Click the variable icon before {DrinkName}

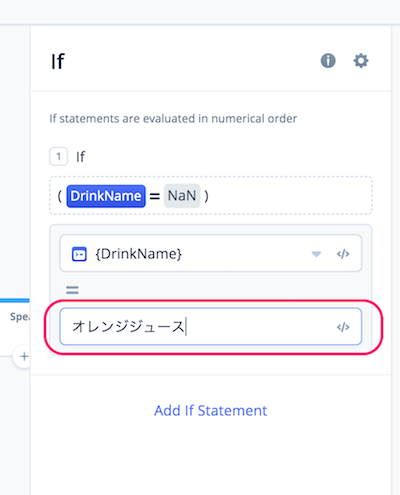(x=79, y=254)
